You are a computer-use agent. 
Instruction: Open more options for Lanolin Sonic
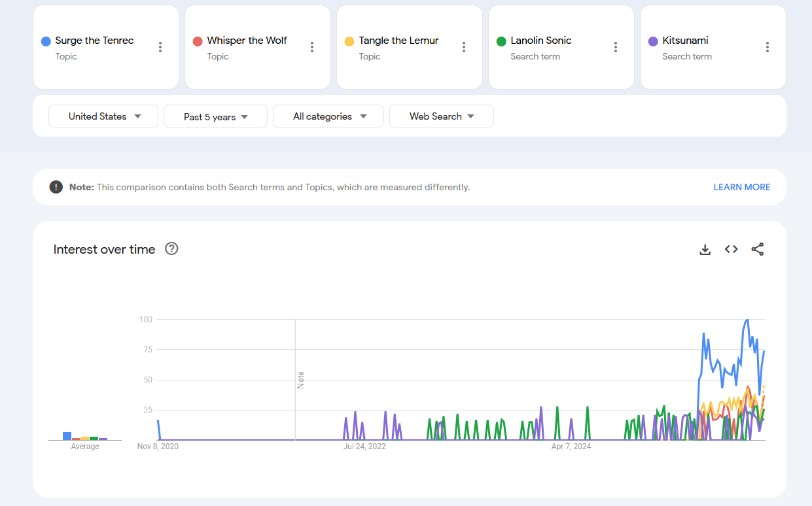[x=616, y=47]
